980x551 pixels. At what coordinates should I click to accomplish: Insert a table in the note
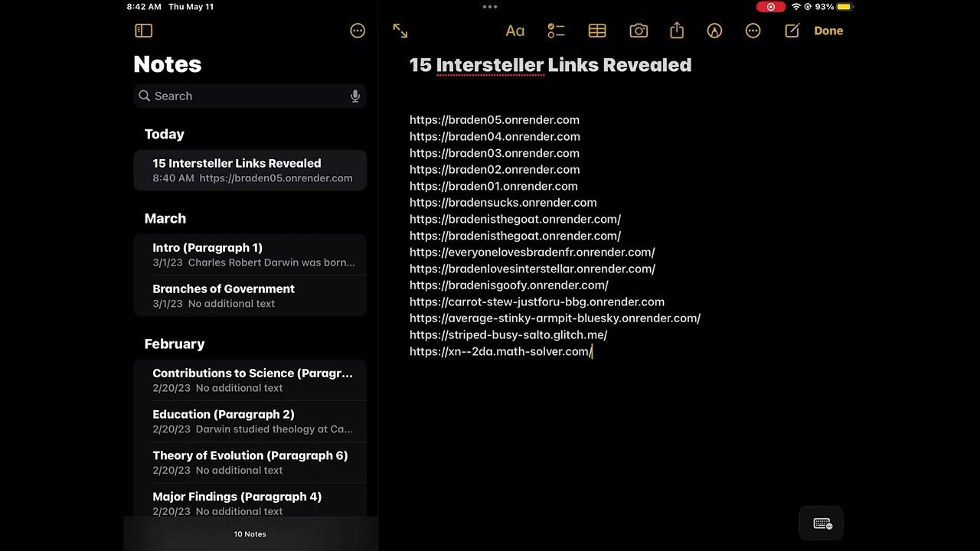click(597, 31)
